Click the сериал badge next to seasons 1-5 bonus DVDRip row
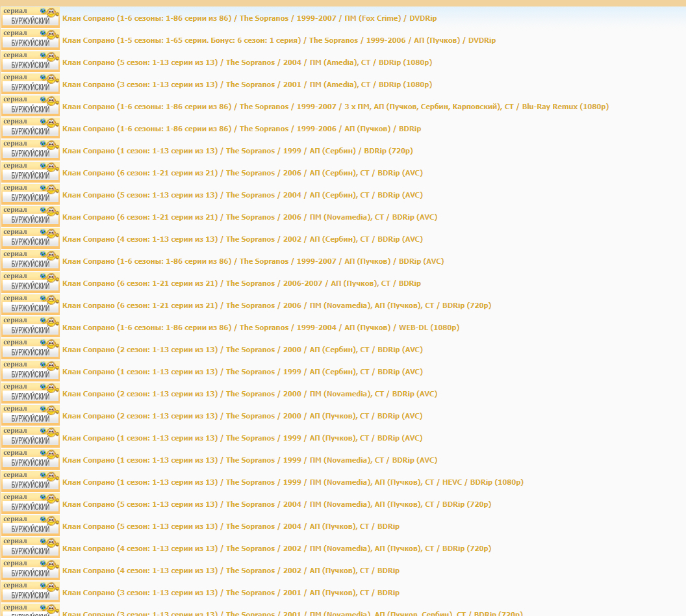 coord(30,40)
